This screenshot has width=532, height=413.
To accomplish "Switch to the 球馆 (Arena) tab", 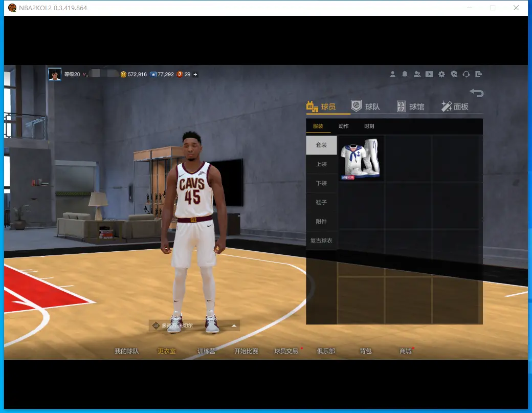I will coord(411,106).
